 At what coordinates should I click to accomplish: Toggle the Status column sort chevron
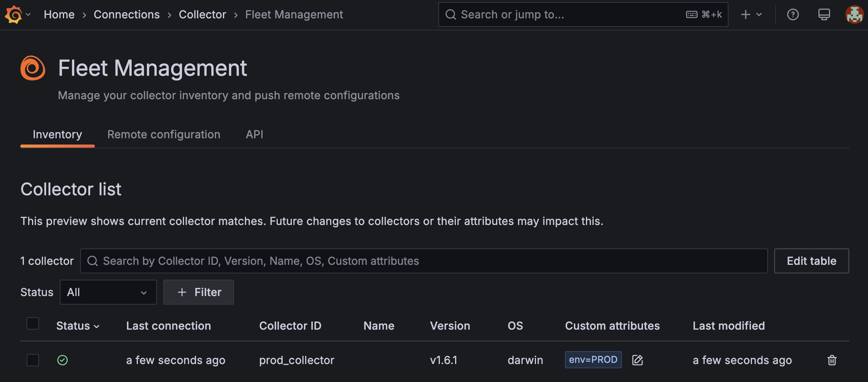coord(97,326)
